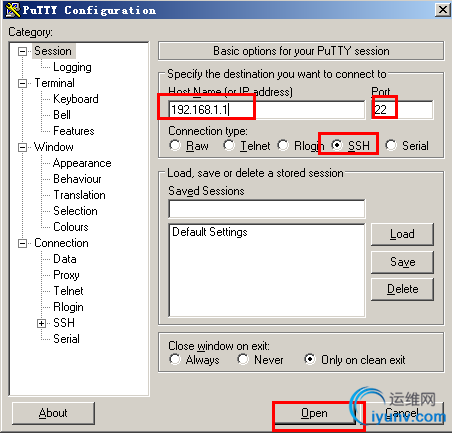The image size is (452, 433).
Task: Open the Selection settings category
Action: pyautogui.click(x=75, y=211)
